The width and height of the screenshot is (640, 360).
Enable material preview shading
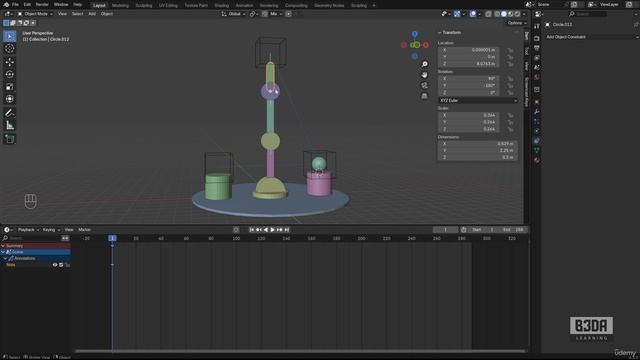511,14
